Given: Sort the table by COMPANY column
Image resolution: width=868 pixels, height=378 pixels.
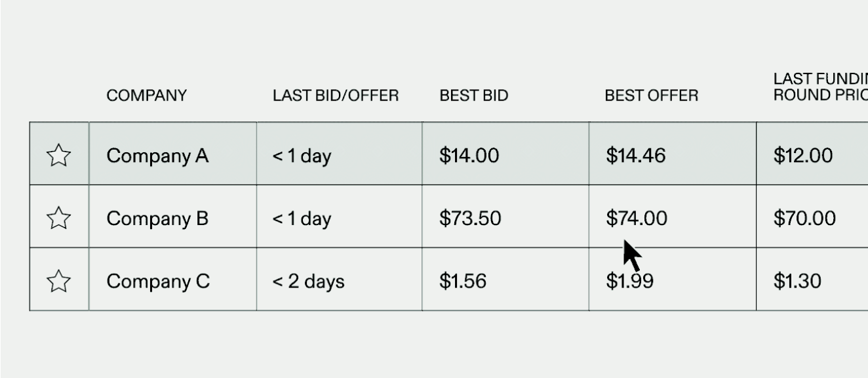Looking at the screenshot, I should click(147, 94).
